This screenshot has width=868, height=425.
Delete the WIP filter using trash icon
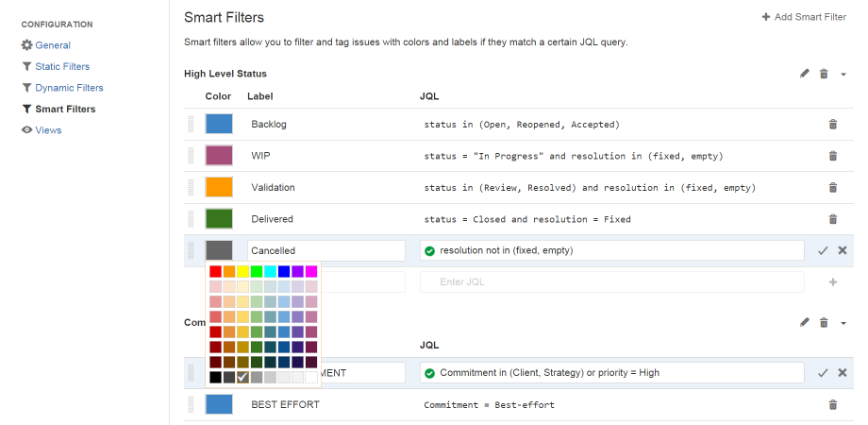click(x=832, y=156)
